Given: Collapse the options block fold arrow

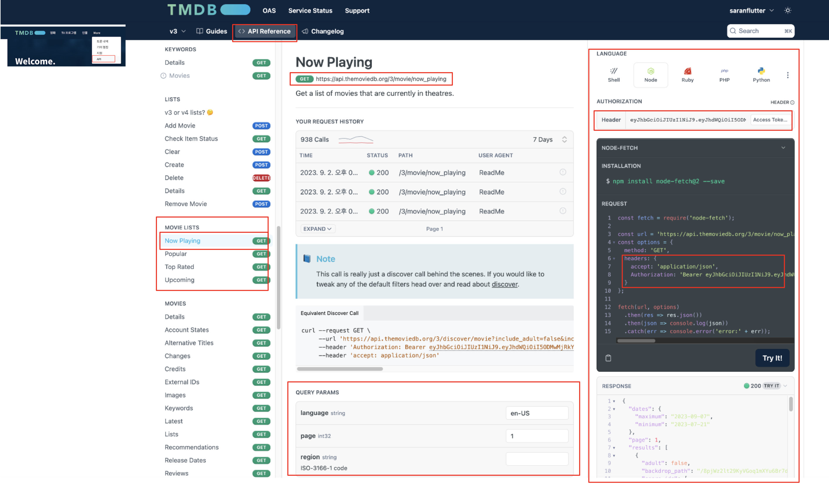Looking at the screenshot, I should pos(614,242).
